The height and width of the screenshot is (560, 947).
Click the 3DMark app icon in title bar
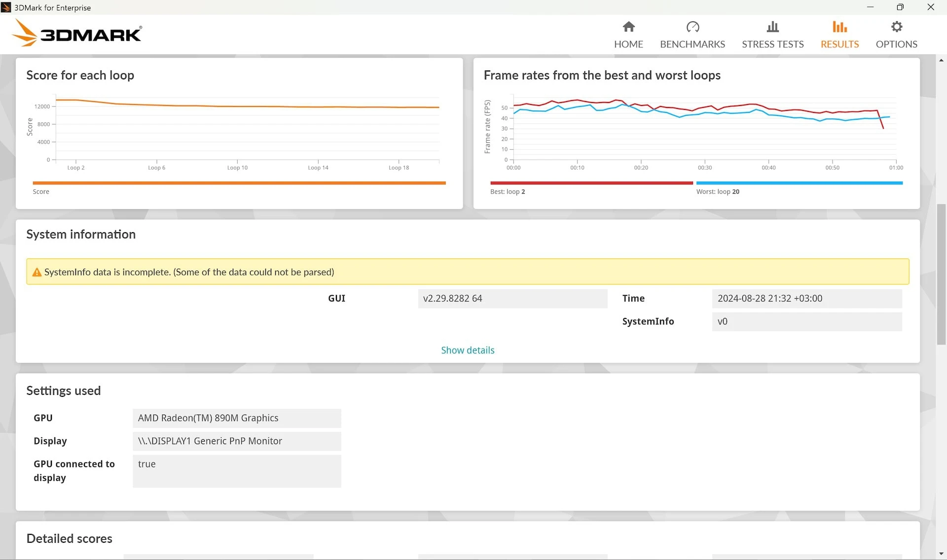[6, 7]
